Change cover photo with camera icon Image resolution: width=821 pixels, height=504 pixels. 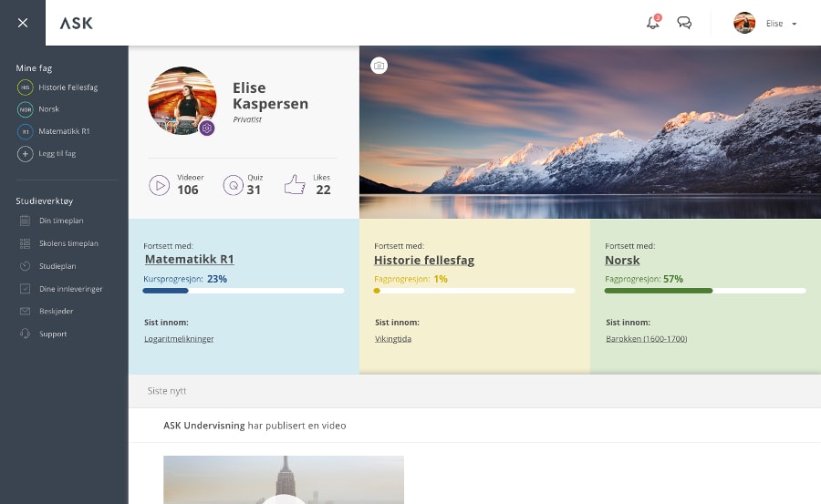click(379, 66)
